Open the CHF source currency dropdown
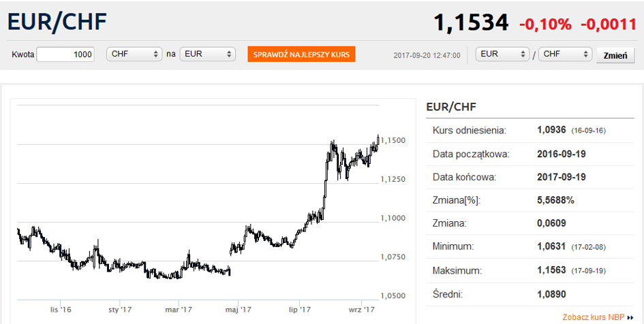644x324 pixels. coord(134,54)
